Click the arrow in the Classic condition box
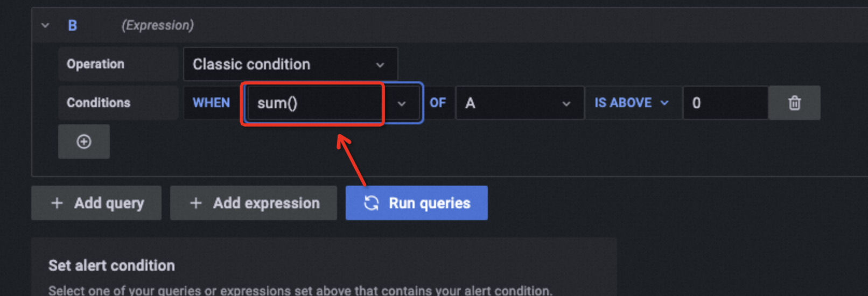This screenshot has height=296, width=868. 380,65
